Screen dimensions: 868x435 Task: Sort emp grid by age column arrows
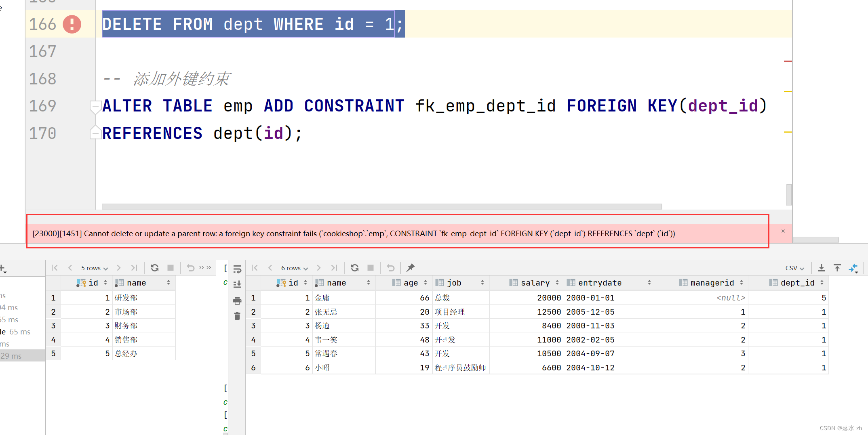(x=426, y=283)
